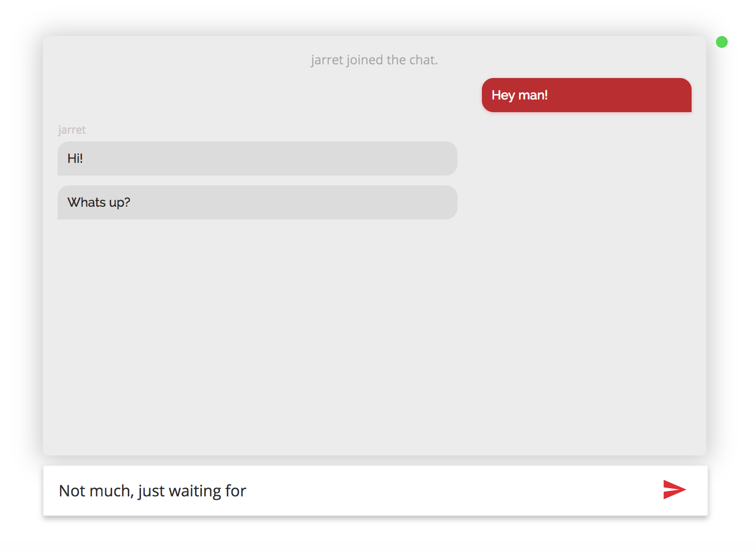Click the green online status dot
Screen dimensions: 756x551
coord(722,42)
